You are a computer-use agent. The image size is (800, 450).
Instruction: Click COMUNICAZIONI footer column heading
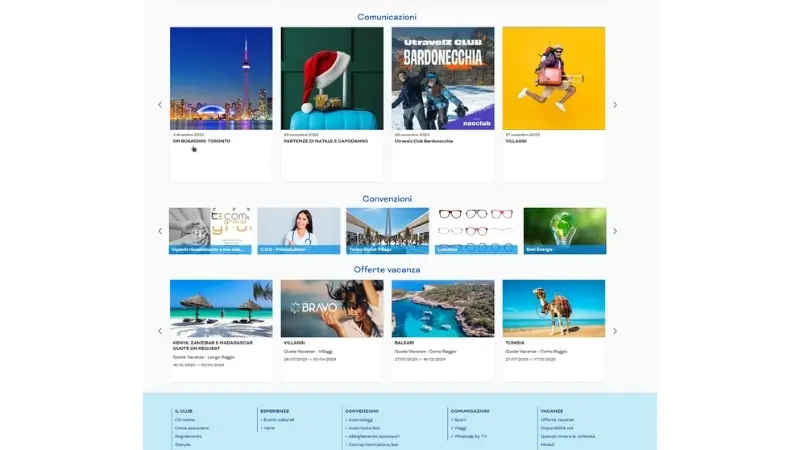pos(470,411)
